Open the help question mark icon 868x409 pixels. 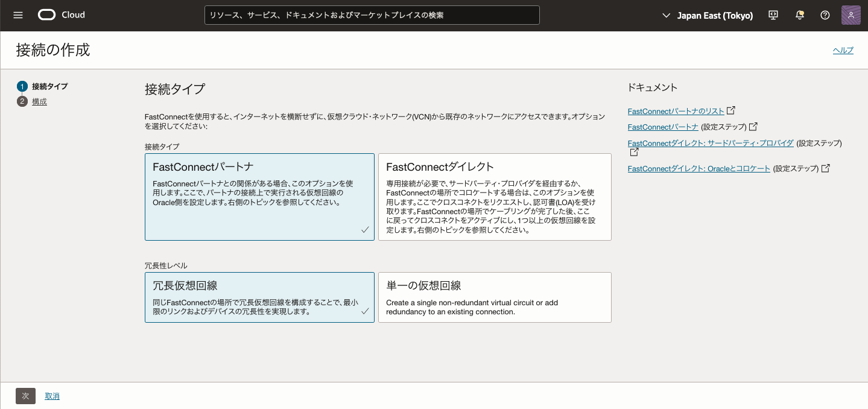pyautogui.click(x=825, y=15)
